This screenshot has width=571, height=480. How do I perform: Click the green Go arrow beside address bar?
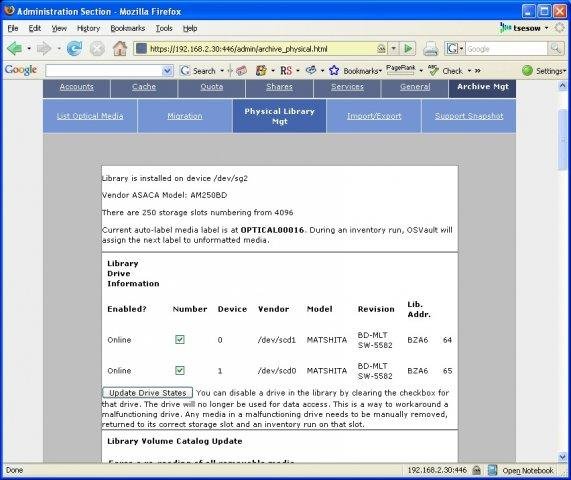click(x=408, y=48)
